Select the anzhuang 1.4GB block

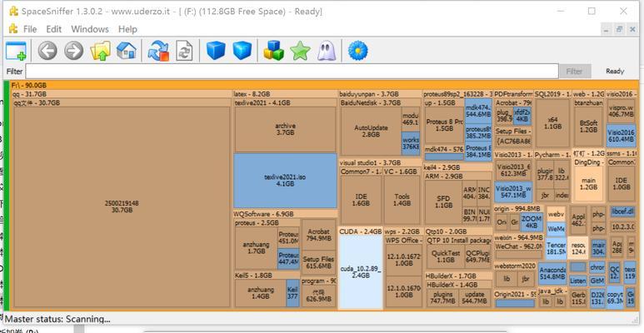pos(261,293)
